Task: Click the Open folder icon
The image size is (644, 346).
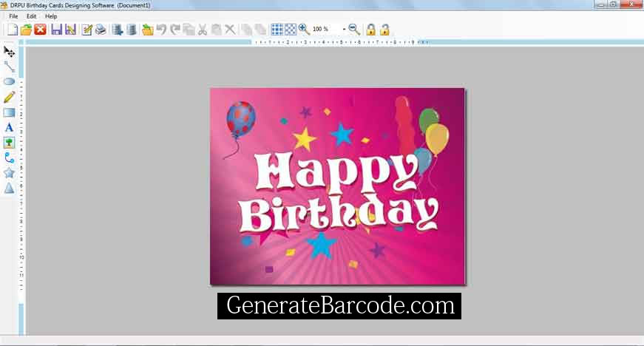Action: tap(26, 30)
